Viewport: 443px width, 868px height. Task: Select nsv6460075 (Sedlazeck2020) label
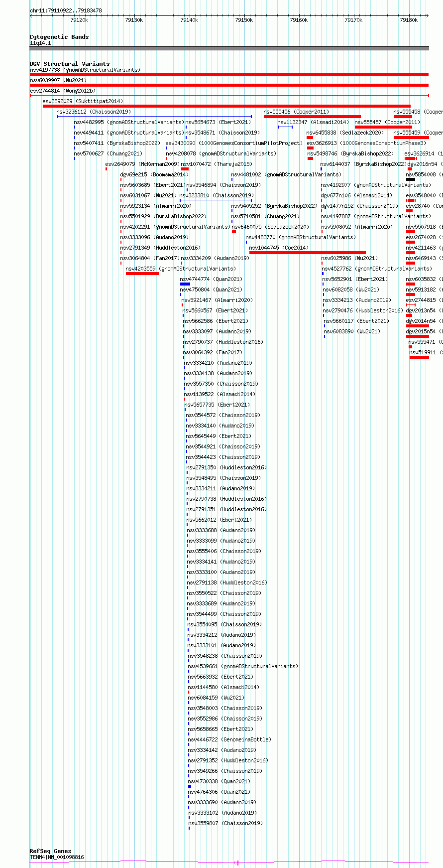(x=270, y=227)
